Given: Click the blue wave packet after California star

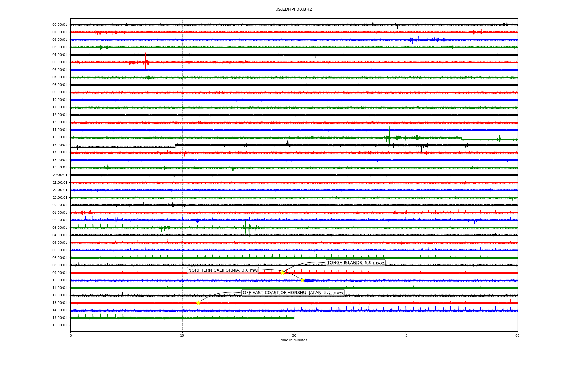Looking at the screenshot, I should pos(308,280).
